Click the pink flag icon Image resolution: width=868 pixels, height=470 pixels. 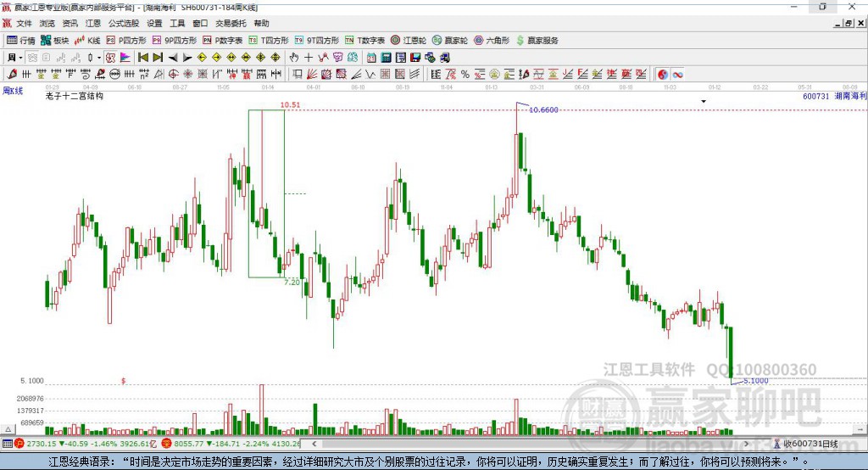pyautogui.click(x=125, y=58)
